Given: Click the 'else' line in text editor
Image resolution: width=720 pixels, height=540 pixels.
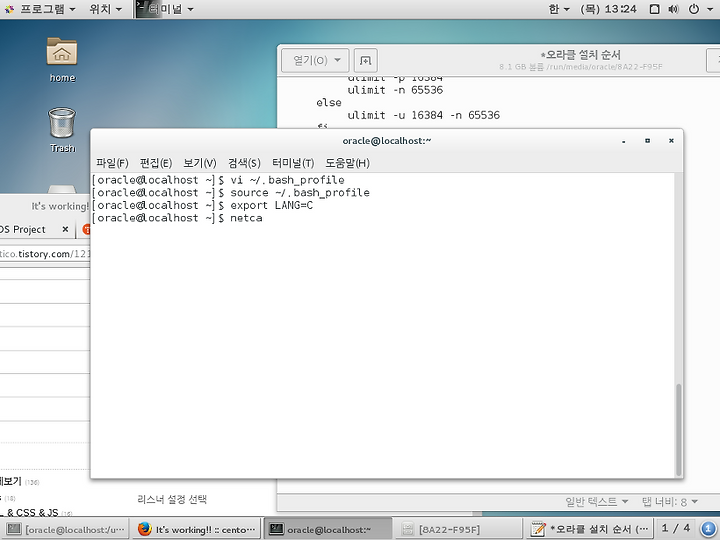Looking at the screenshot, I should click(x=329, y=102).
